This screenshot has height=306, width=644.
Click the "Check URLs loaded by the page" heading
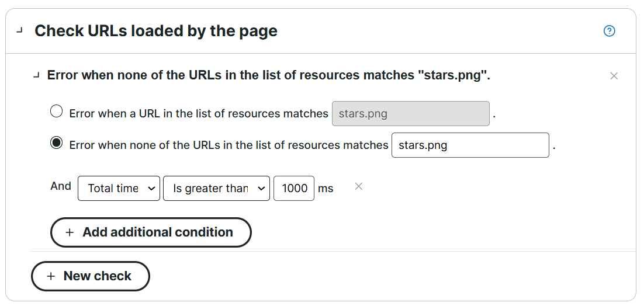[x=156, y=31]
